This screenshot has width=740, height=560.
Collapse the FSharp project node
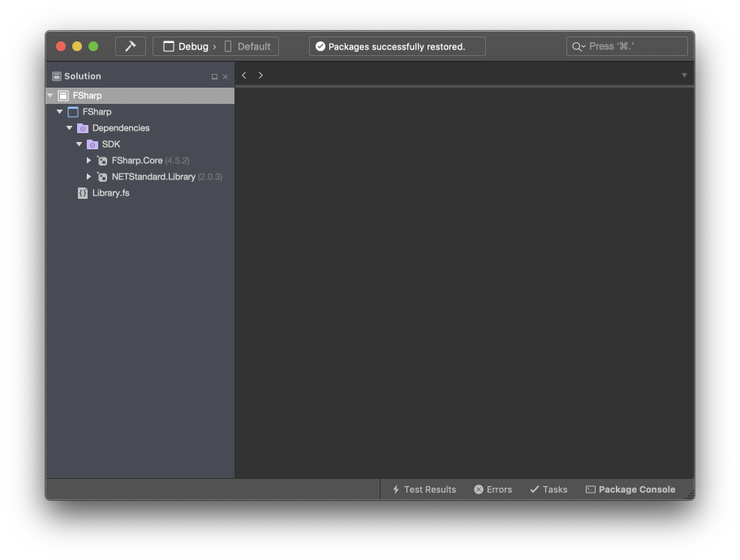60,112
